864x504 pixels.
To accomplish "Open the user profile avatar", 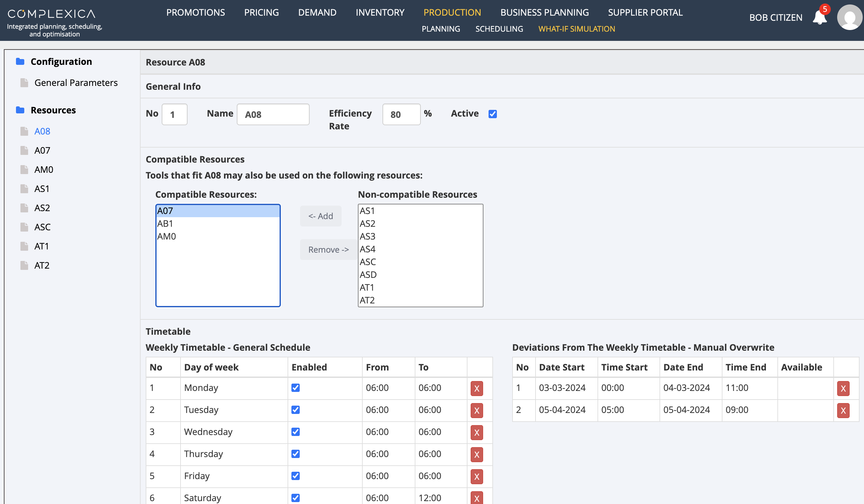I will [x=850, y=17].
